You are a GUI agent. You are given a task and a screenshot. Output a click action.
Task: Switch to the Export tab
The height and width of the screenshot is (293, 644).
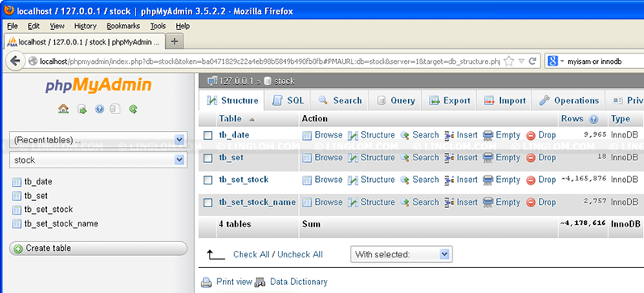point(449,101)
